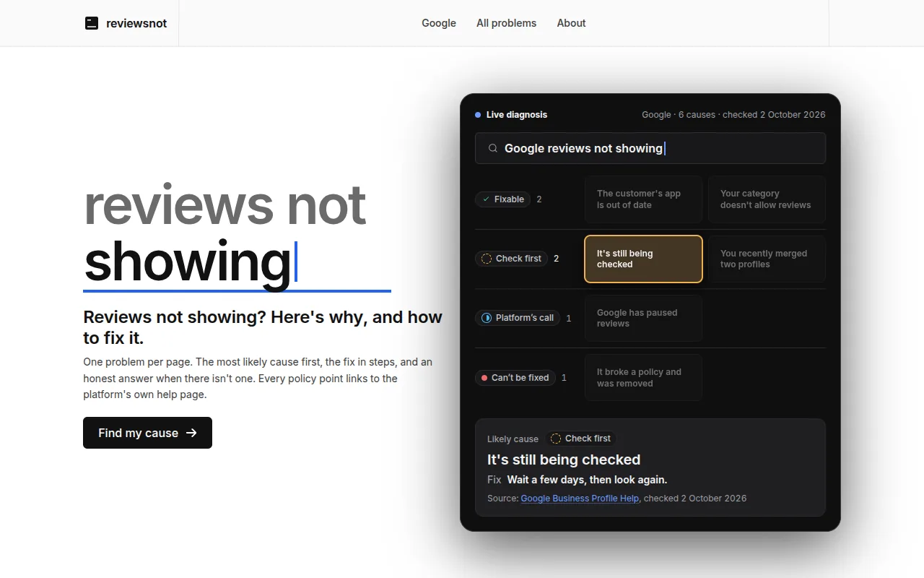Click It's still being checked result heading

564,460
